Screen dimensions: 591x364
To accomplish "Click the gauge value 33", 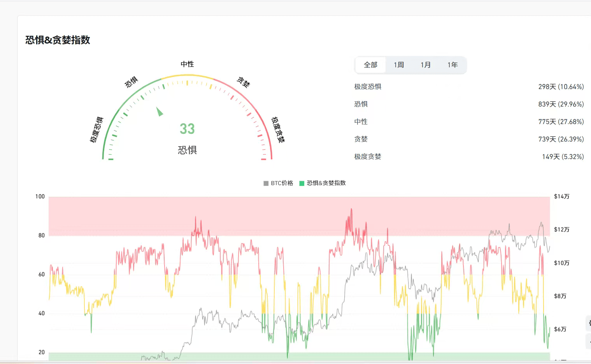I will coord(187,129).
